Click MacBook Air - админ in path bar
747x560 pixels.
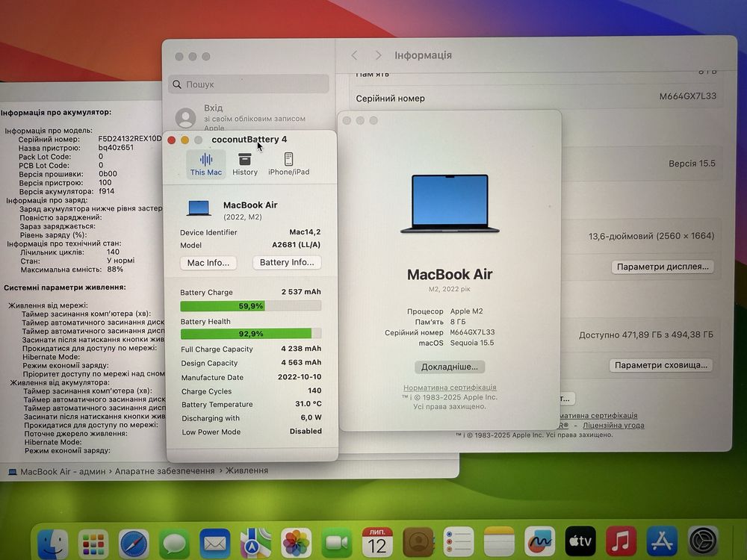point(58,471)
